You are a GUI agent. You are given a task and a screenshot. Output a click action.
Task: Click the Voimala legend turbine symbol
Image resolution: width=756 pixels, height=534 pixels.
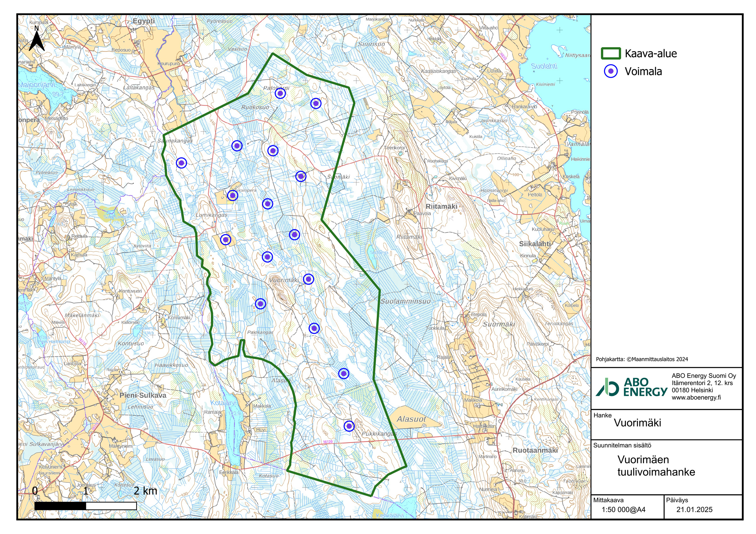pyautogui.click(x=610, y=71)
